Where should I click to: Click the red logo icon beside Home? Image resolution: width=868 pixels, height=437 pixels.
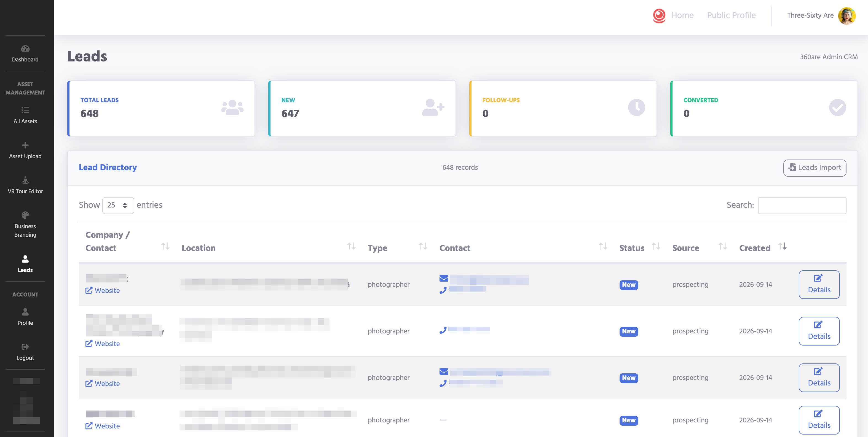point(659,15)
